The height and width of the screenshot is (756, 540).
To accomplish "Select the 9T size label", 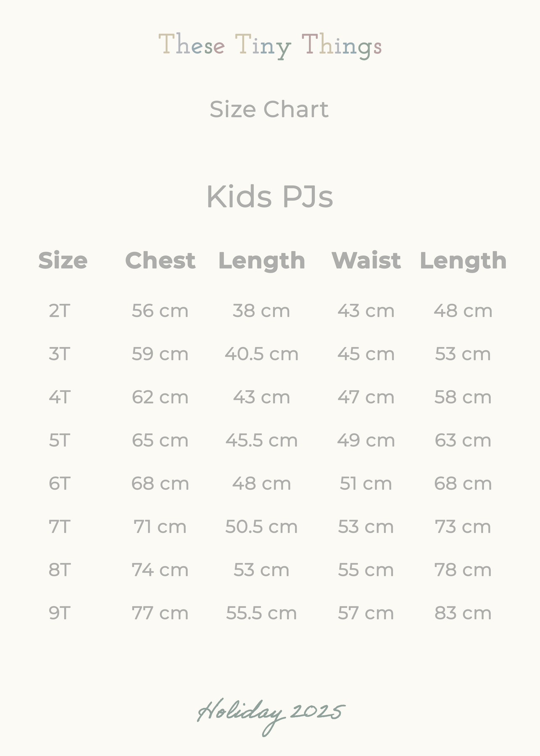I will (59, 613).
